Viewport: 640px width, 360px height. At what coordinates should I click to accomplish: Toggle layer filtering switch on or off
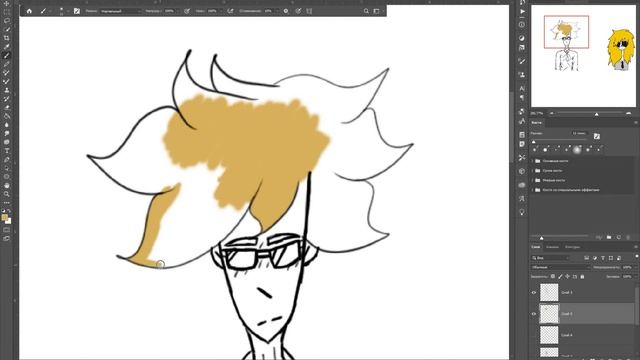[x=637, y=256]
